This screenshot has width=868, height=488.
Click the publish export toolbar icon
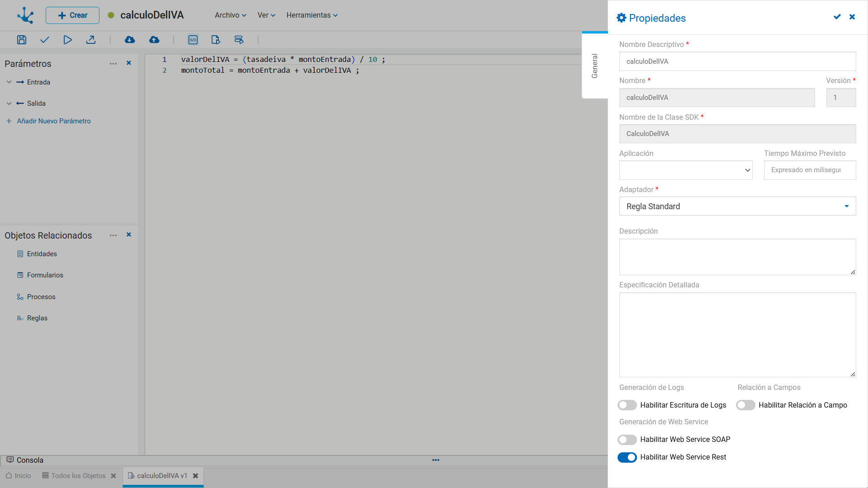(91, 40)
